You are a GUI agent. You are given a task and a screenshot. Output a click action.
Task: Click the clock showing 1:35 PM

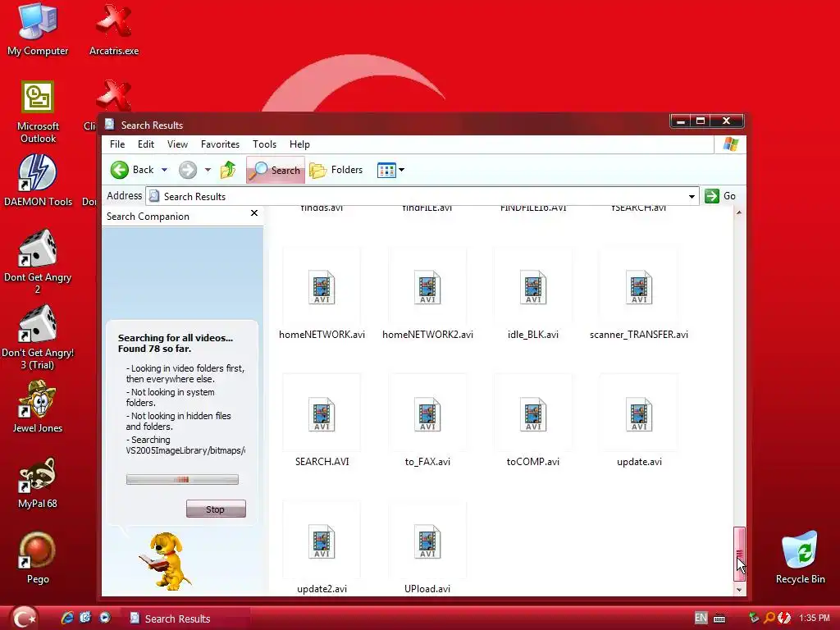point(815,618)
